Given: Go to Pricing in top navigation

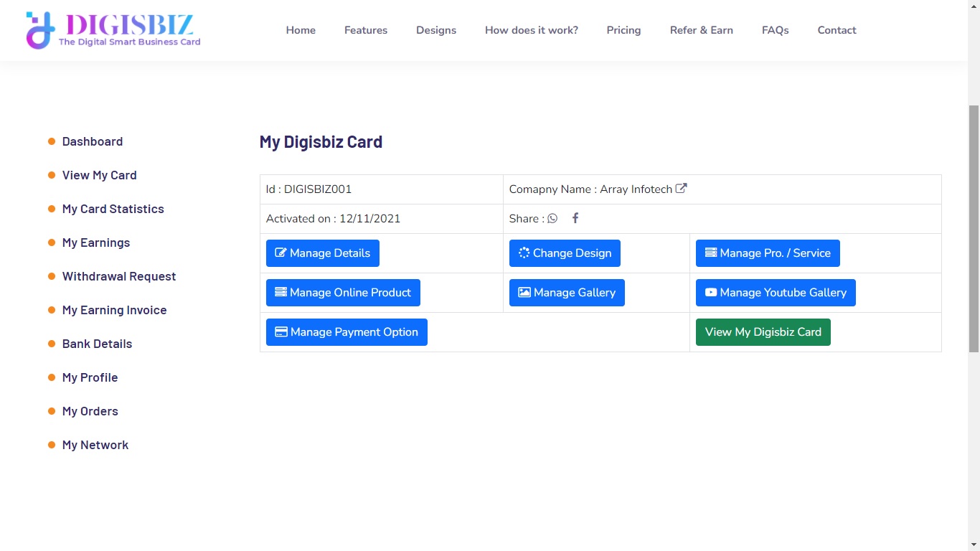Looking at the screenshot, I should pyautogui.click(x=623, y=30).
